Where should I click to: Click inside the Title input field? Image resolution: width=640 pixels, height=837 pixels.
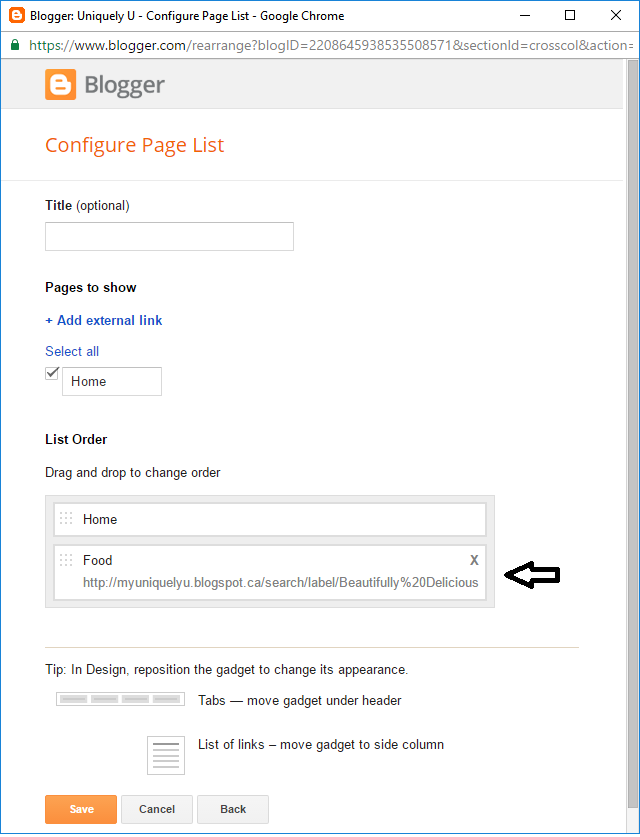pos(168,236)
